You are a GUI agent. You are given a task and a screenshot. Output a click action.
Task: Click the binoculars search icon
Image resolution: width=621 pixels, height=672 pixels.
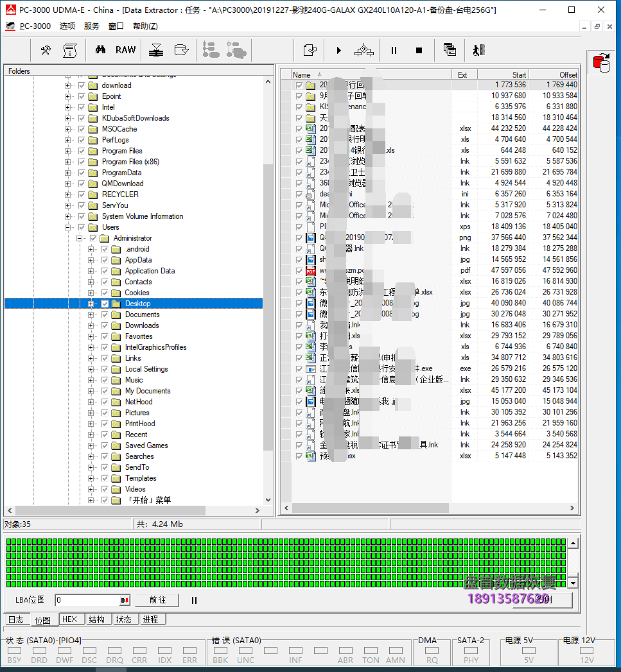pyautogui.click(x=100, y=49)
